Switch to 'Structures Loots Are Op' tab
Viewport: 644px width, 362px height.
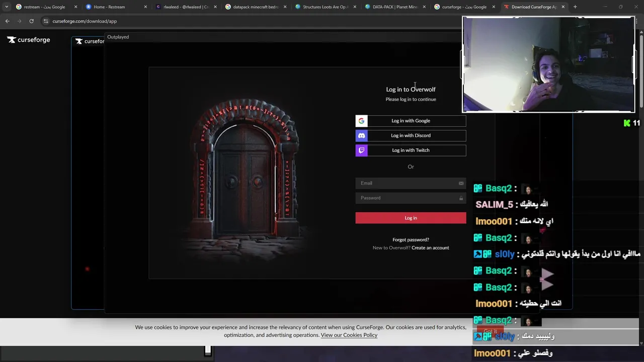325,7
